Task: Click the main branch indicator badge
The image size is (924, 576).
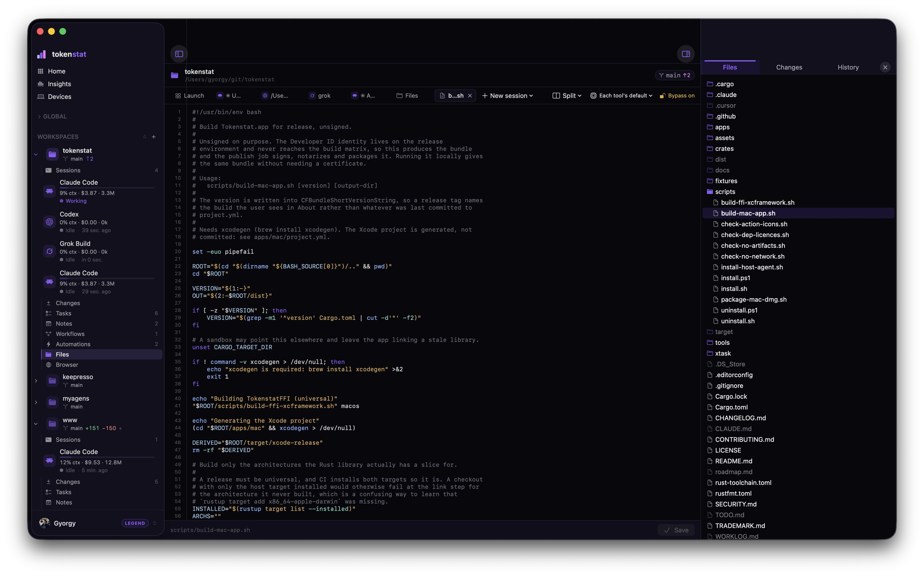Action: 674,75
